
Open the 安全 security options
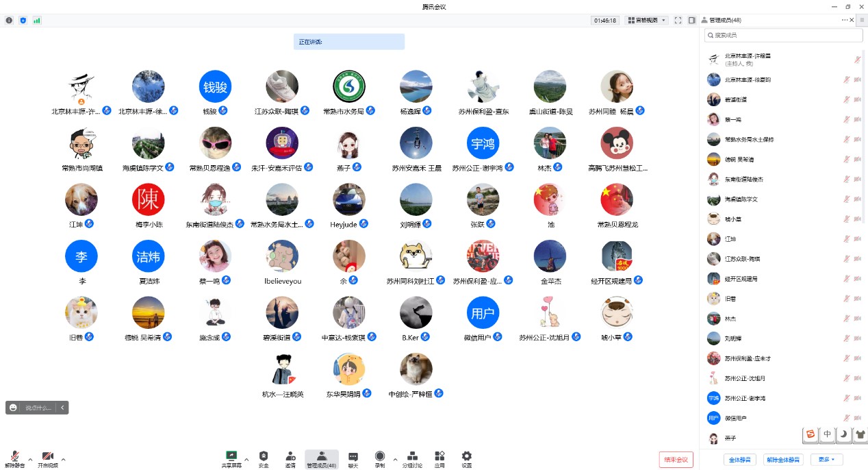(264, 458)
